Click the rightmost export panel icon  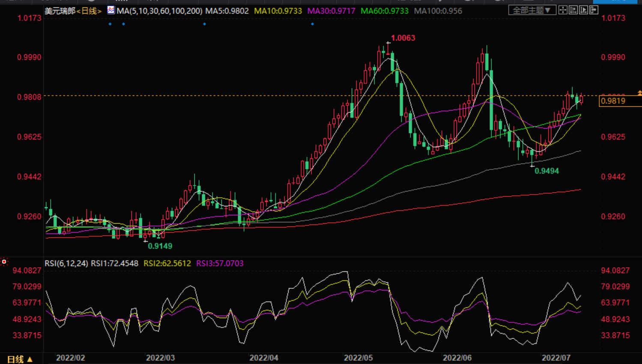594,10
